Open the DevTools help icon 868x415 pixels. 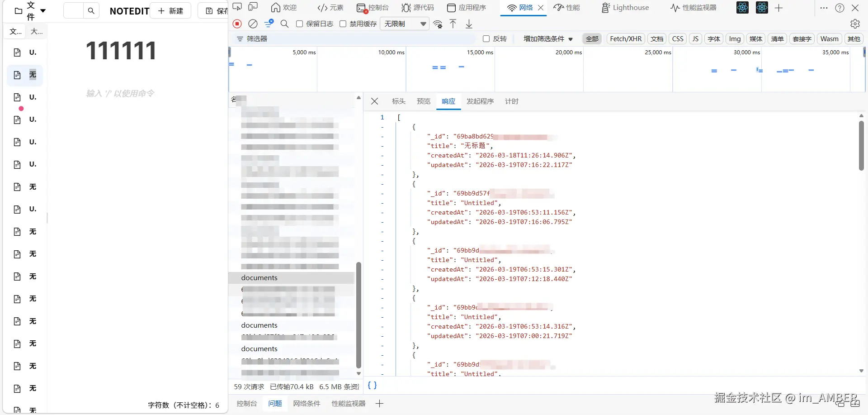tap(840, 8)
